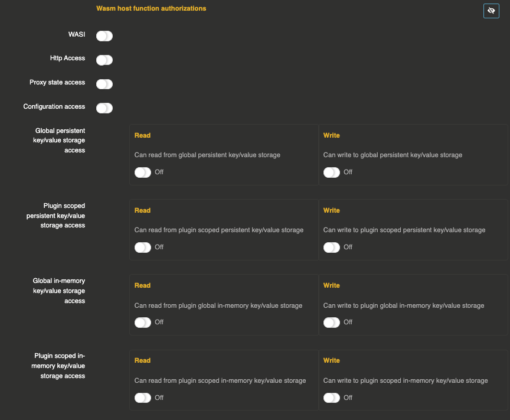Click the Plugin scoped in-memory storage access label
Image resolution: width=510 pixels, height=420 pixels.
60,366
